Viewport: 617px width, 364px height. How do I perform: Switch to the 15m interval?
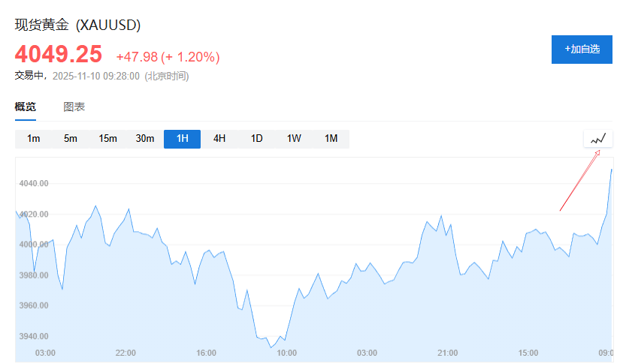click(108, 139)
